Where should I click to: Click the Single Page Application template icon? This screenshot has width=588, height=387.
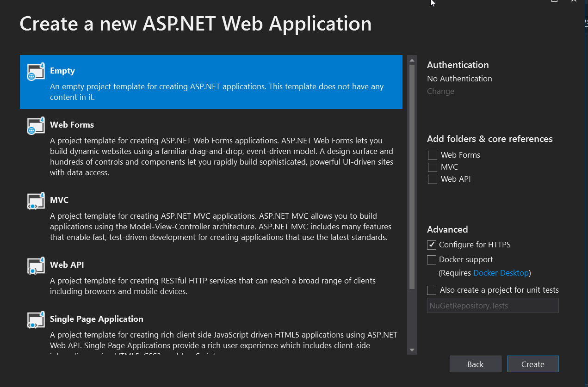pyautogui.click(x=36, y=320)
